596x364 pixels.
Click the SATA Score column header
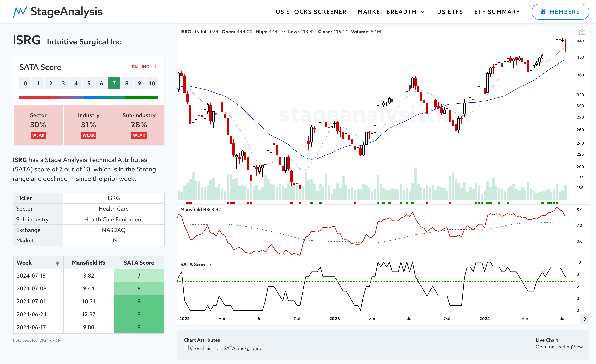(x=139, y=263)
